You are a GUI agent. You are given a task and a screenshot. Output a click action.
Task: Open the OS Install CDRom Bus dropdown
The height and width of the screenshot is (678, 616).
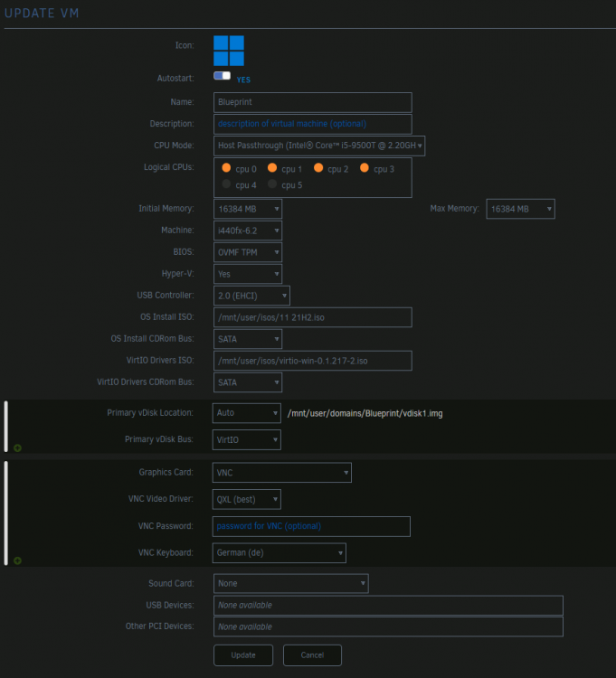[248, 339]
